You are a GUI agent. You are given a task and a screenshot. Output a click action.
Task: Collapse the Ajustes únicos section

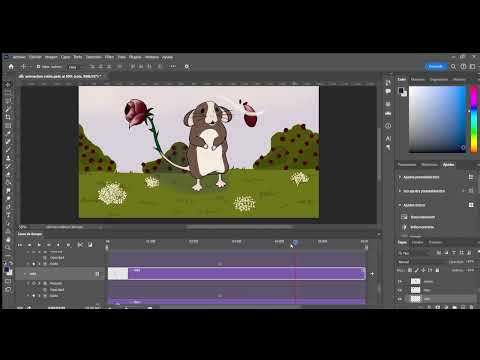(x=400, y=205)
